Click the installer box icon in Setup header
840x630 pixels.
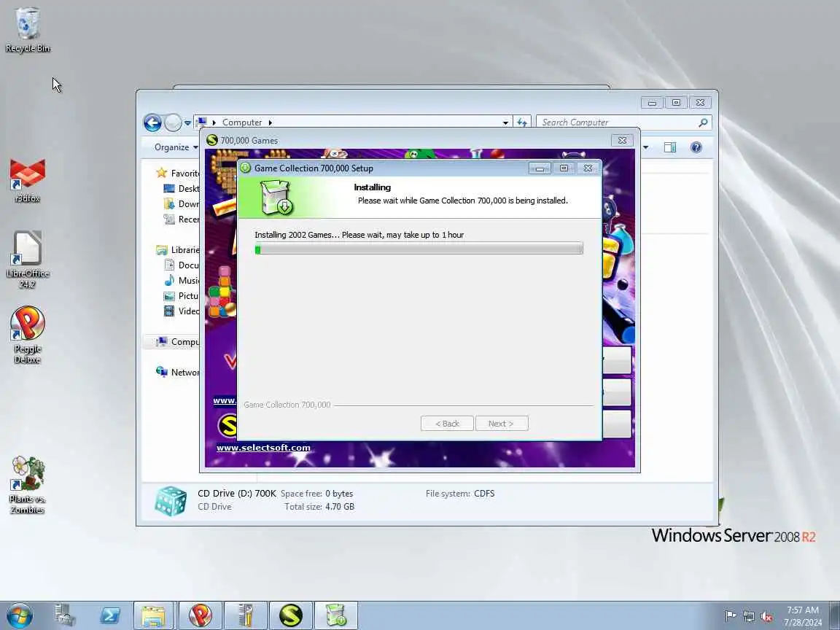[276, 197]
